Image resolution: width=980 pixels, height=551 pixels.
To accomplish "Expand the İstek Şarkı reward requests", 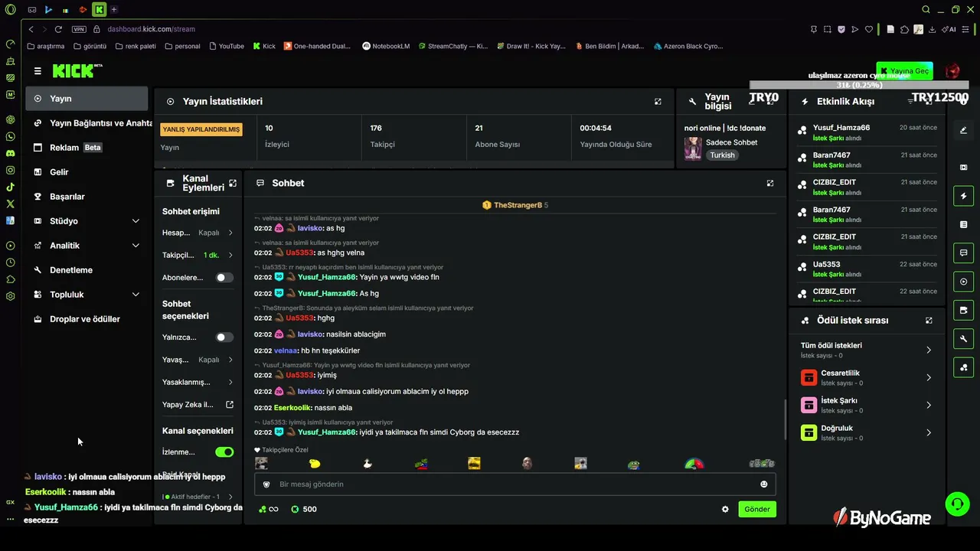I will click(866, 405).
